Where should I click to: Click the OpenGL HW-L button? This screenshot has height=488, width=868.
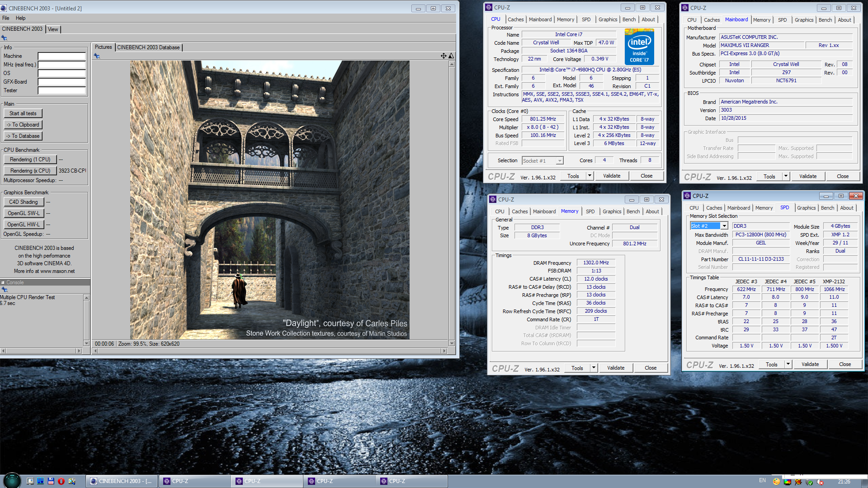[x=24, y=225]
